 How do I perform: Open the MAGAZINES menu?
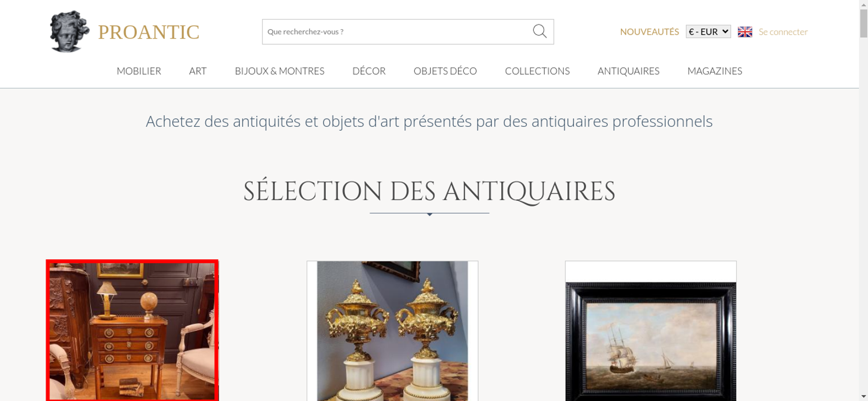[715, 71]
